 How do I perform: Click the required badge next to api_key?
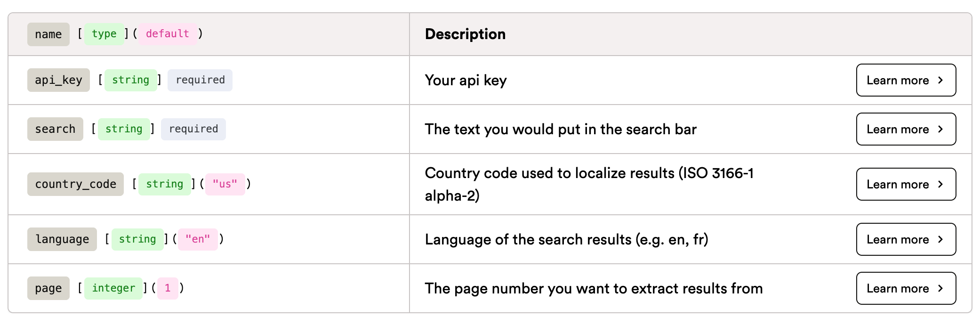(x=200, y=80)
